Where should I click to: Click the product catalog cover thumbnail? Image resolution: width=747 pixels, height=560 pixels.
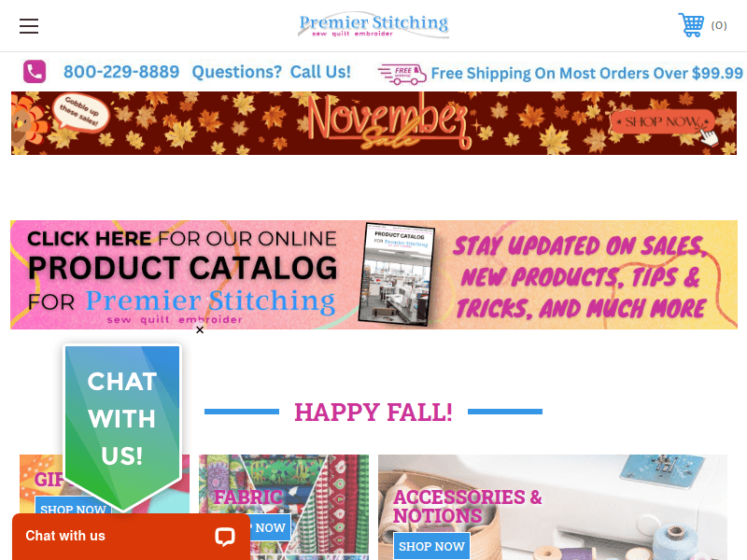click(x=397, y=274)
